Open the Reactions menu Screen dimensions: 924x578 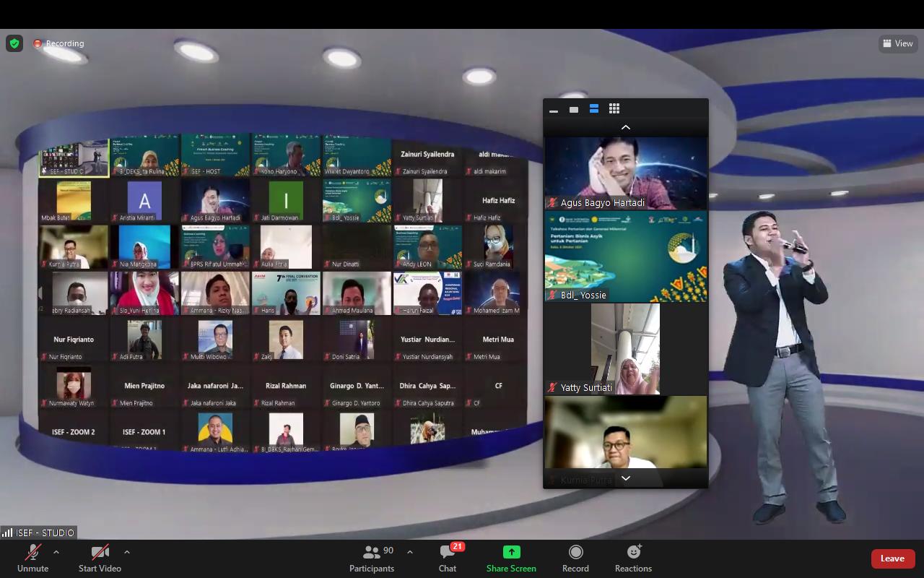pyautogui.click(x=633, y=558)
